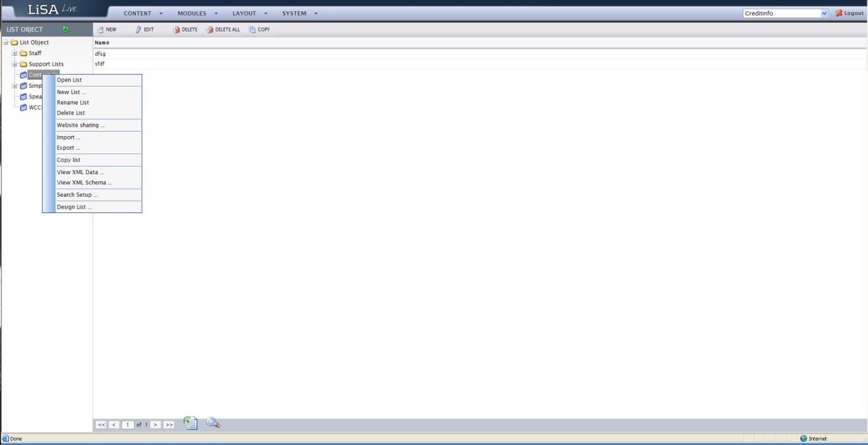Screen dimensions: 868x445
Task: Click the New toolbar button
Action: pyautogui.click(x=106, y=29)
